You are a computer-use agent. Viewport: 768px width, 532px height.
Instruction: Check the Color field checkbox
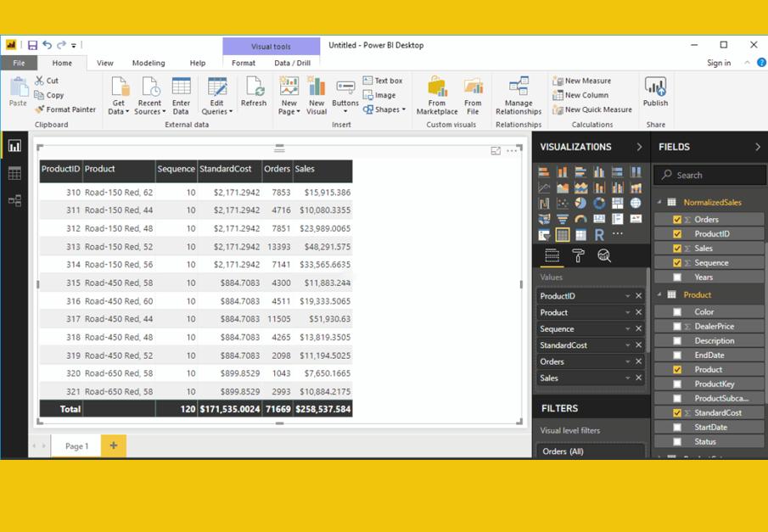click(x=677, y=311)
